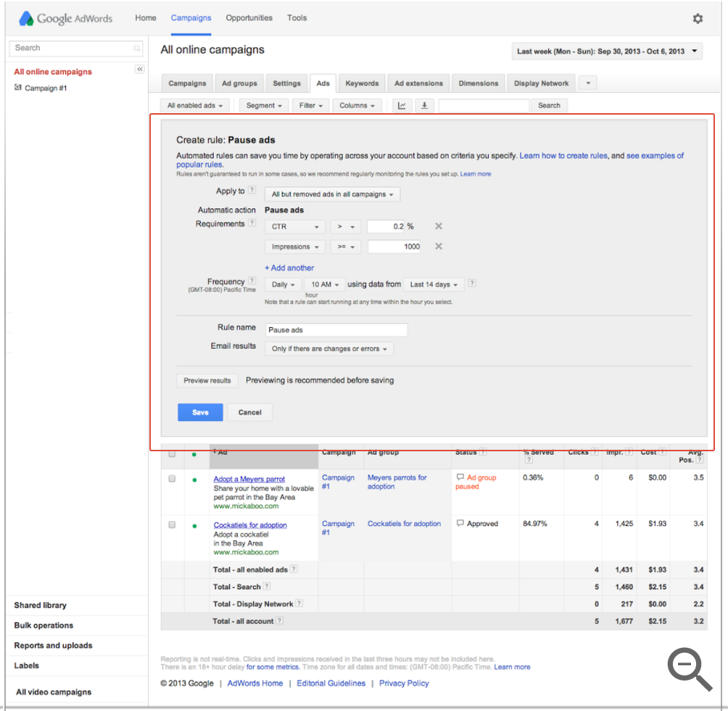728x711 pixels.
Task: Click the Google AdWords logo
Action: pyautogui.click(x=65, y=18)
